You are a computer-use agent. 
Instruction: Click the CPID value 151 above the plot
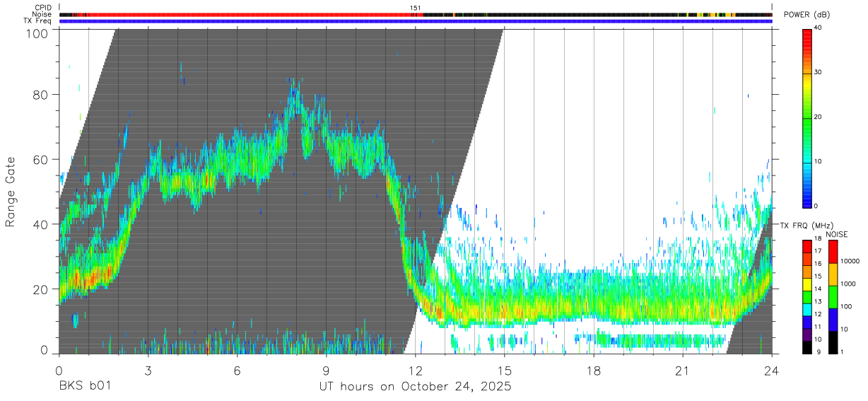pos(416,8)
